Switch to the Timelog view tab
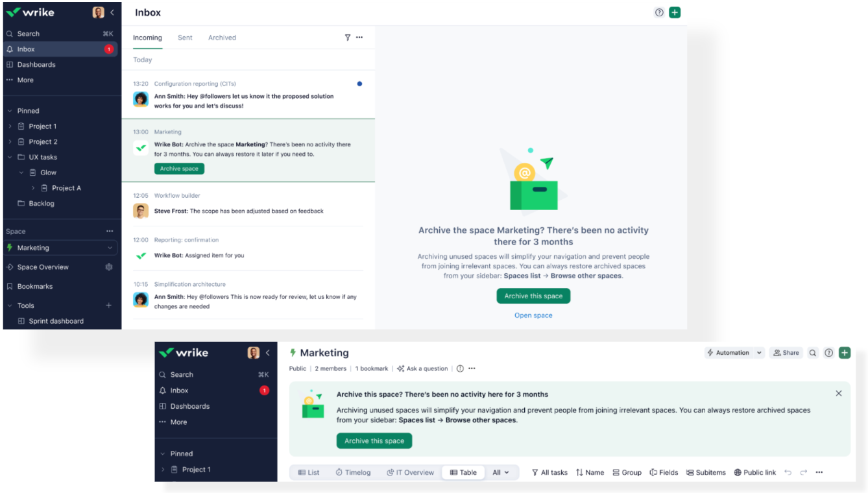This screenshot has height=493, width=868. click(x=353, y=472)
